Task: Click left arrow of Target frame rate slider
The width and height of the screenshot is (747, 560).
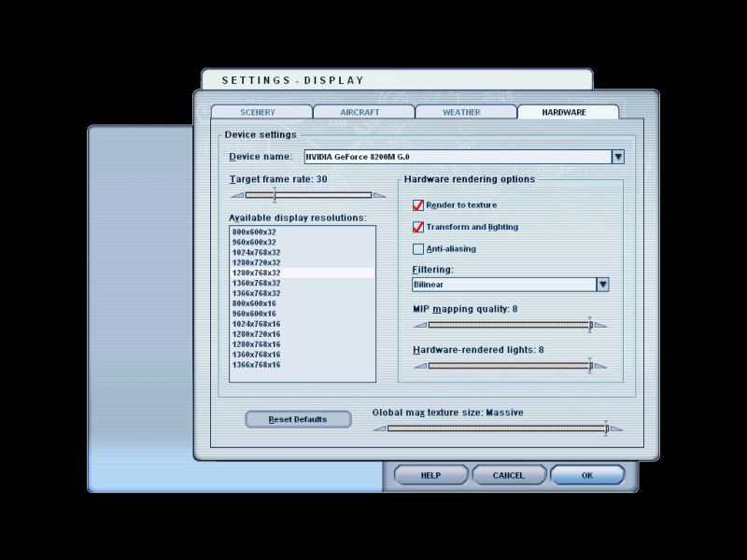Action: click(237, 195)
